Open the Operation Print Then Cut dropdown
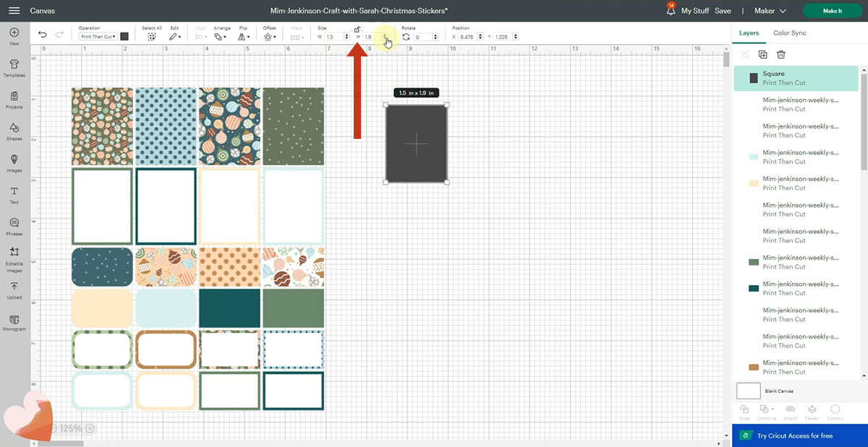868x447 pixels. pyautogui.click(x=97, y=36)
